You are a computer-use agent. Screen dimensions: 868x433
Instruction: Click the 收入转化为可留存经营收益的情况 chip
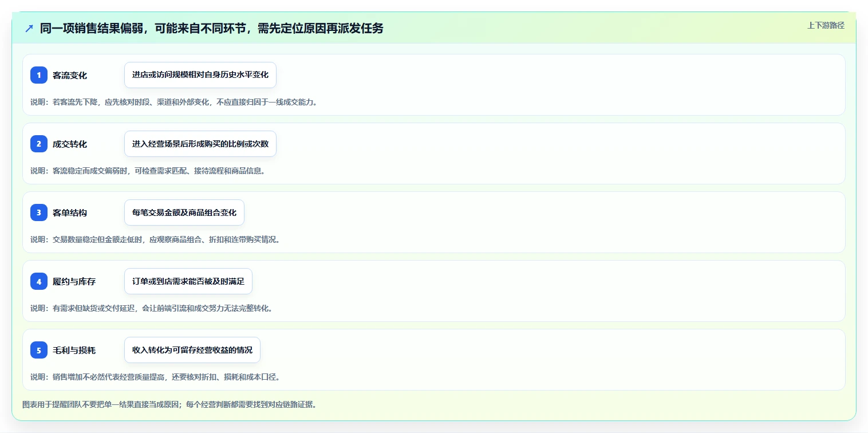(x=192, y=350)
